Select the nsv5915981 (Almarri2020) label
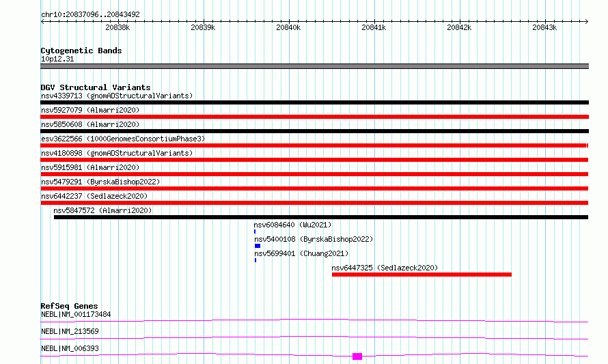Image resolution: width=608 pixels, height=364 pixels. [x=90, y=167]
